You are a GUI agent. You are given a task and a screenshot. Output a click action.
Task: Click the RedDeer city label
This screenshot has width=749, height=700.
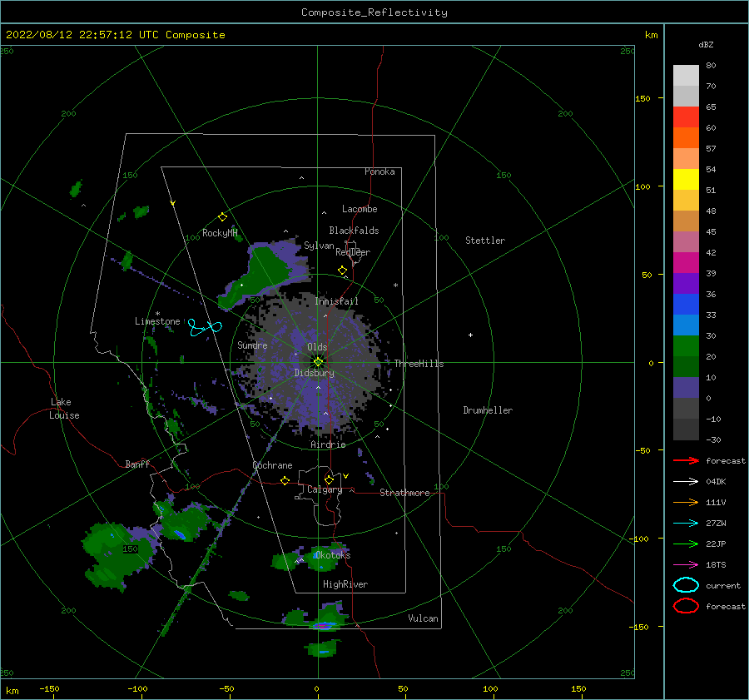(353, 252)
